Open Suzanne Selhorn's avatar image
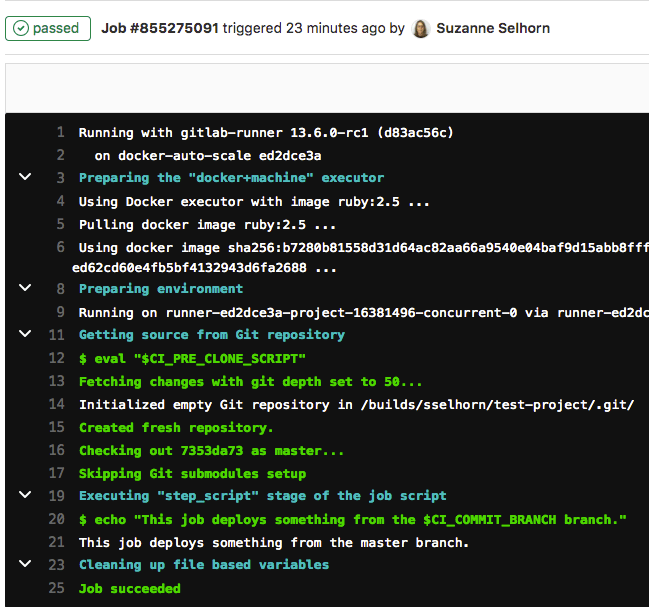649x607 pixels. point(421,28)
